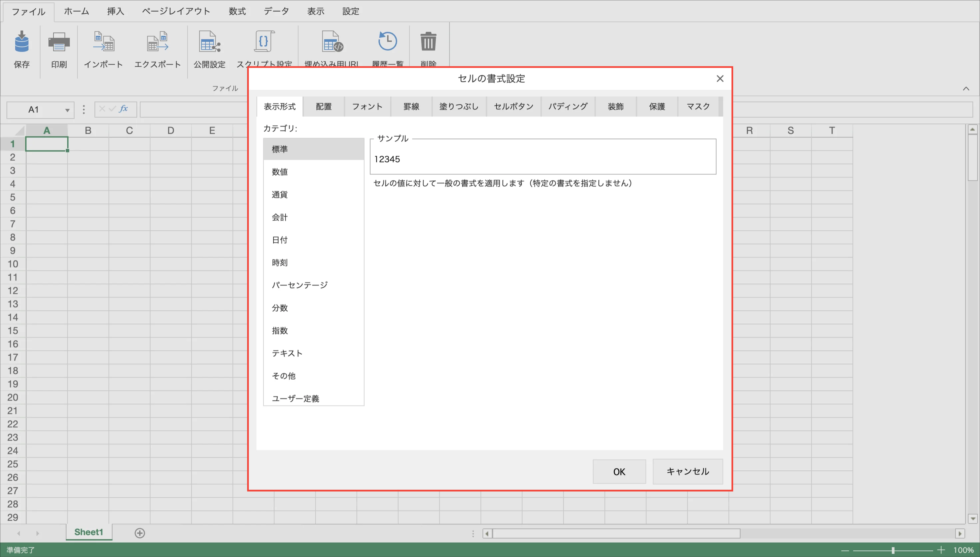Collapse the ribbon with chevron arrow
Screen dimensions: 980x557
pos(966,89)
